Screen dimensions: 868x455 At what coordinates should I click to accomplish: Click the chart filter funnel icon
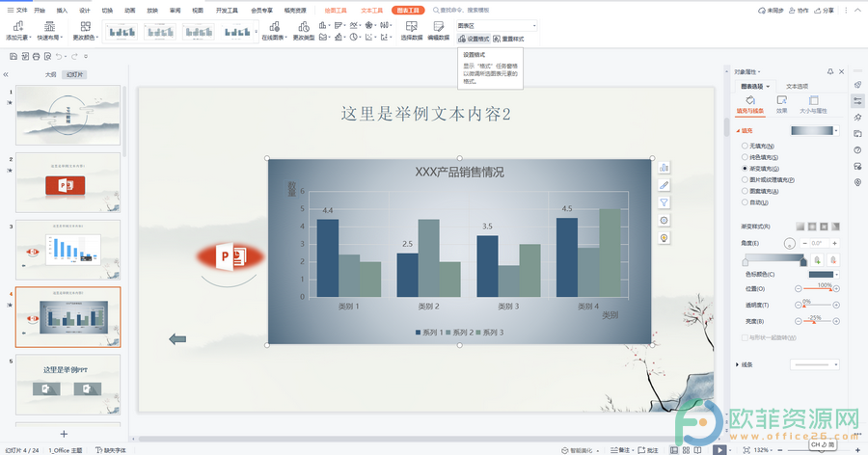click(664, 202)
